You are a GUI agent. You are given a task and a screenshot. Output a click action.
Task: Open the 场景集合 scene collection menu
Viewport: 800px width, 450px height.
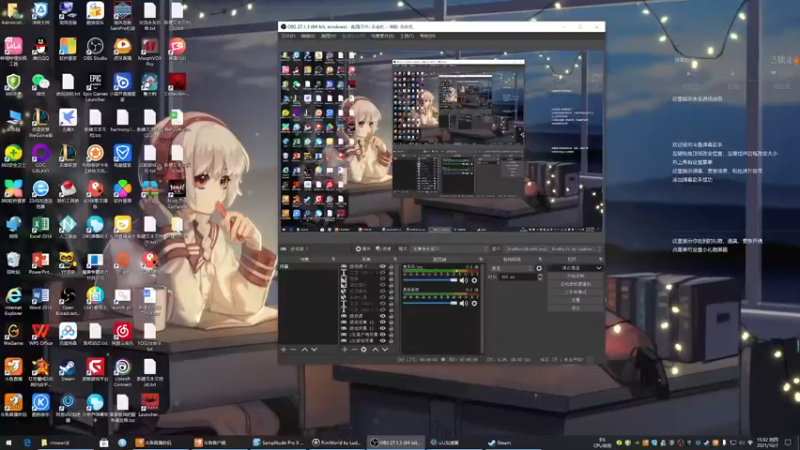(382, 36)
